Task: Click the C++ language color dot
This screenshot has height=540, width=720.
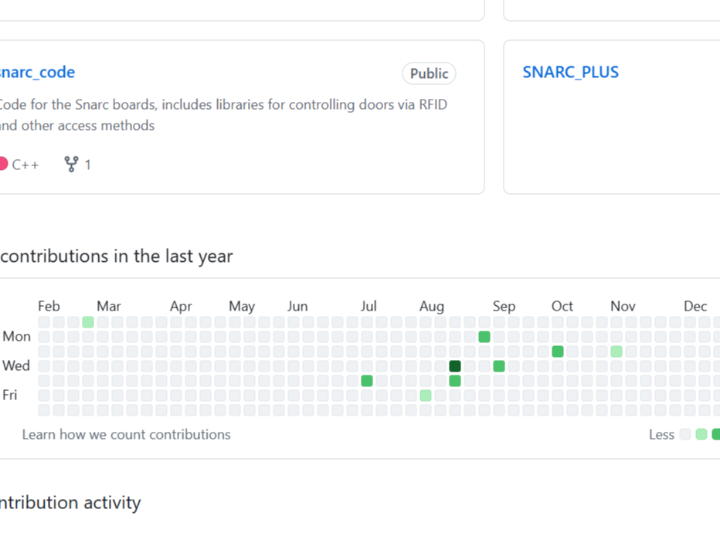Action: coord(2,164)
